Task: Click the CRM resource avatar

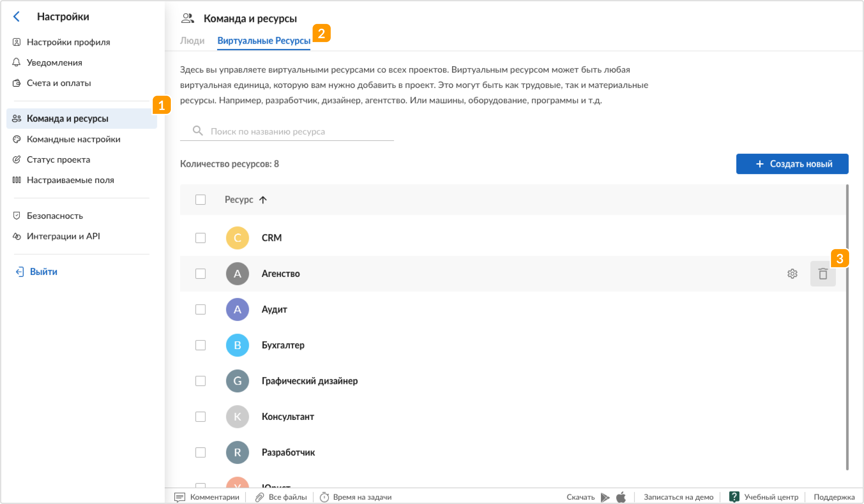Action: tap(237, 238)
